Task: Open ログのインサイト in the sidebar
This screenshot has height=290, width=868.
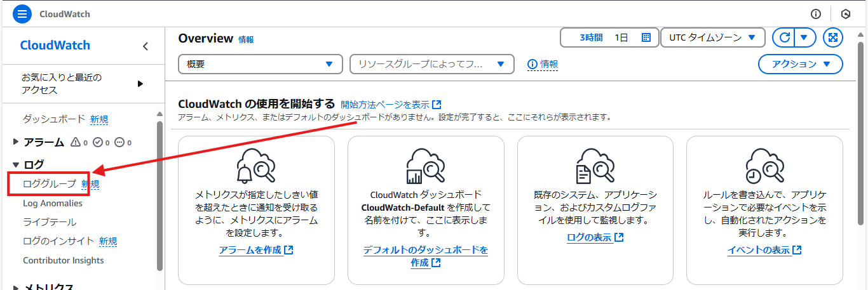Action: coord(58,241)
